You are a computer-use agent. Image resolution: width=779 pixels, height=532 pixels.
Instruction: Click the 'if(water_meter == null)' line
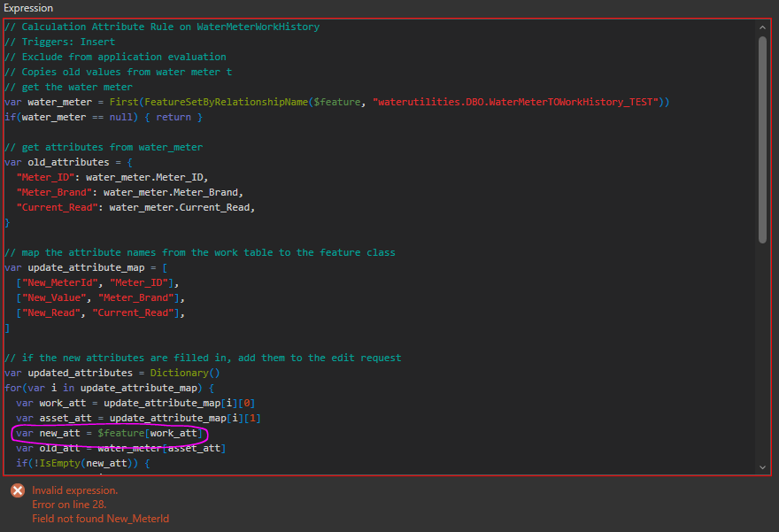click(104, 117)
